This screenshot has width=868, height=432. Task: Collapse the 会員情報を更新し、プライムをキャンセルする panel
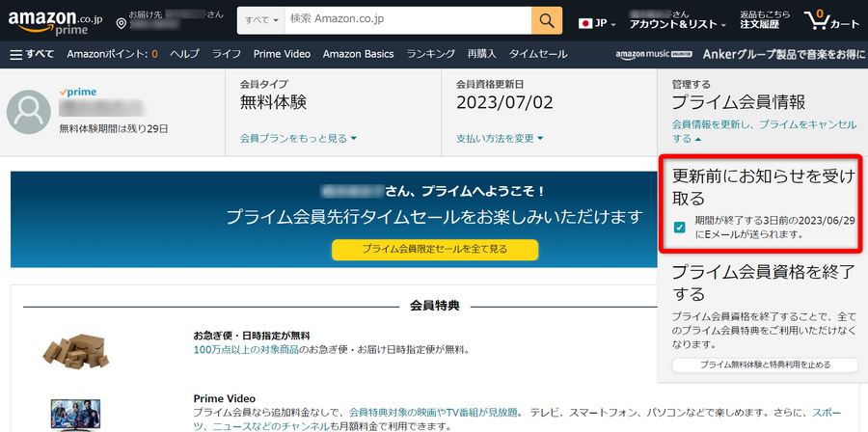764,132
